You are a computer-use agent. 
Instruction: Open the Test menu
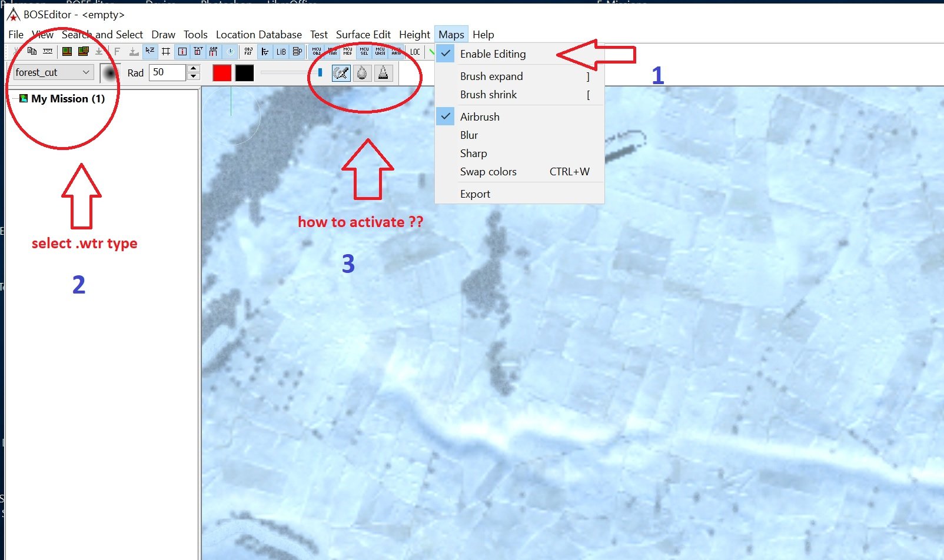pos(319,35)
